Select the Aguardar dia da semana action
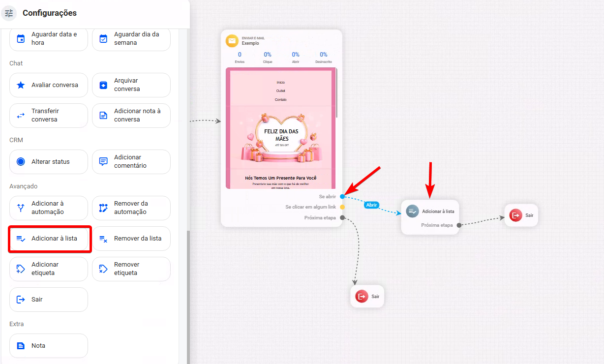This screenshot has width=604, height=364. coord(131,39)
